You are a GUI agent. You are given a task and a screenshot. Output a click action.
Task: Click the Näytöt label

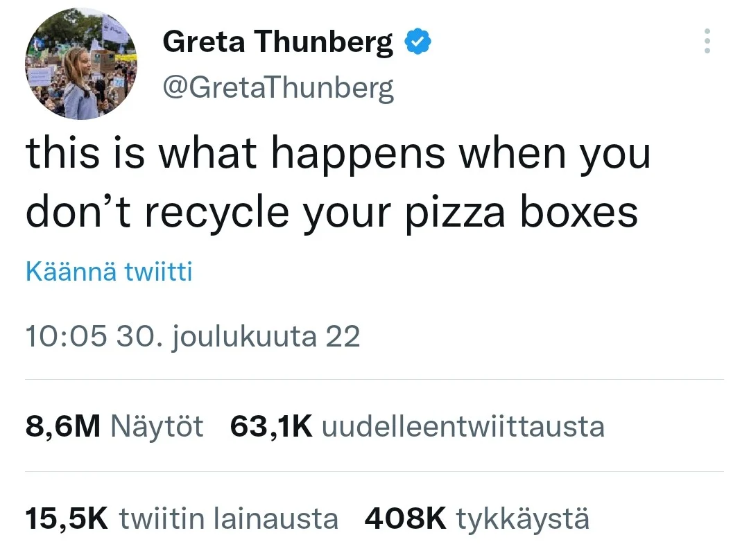(x=157, y=426)
